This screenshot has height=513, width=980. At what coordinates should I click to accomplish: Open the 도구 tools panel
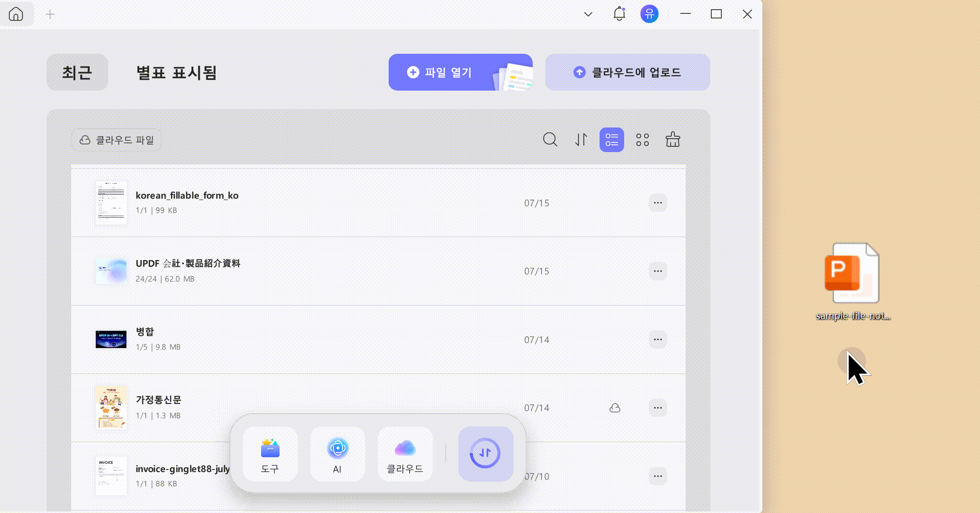point(270,454)
